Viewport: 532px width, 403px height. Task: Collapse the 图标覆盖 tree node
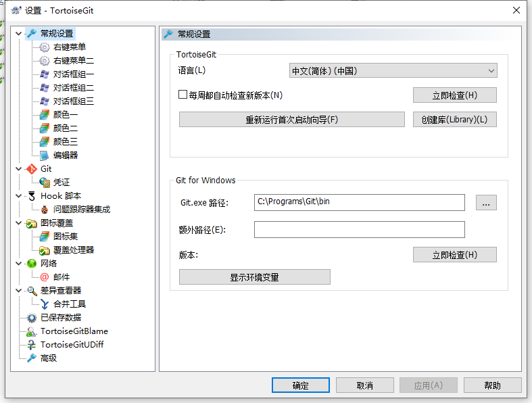coord(19,223)
